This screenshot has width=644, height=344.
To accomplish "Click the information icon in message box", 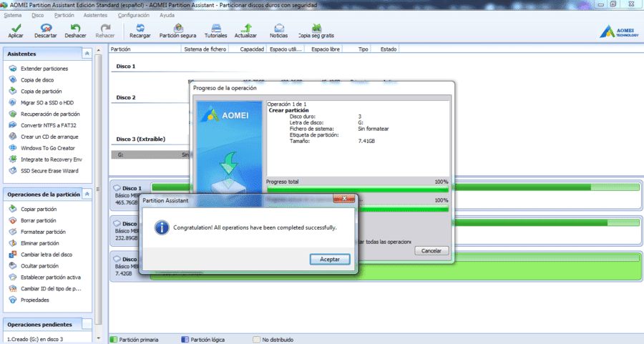I will click(x=162, y=227).
